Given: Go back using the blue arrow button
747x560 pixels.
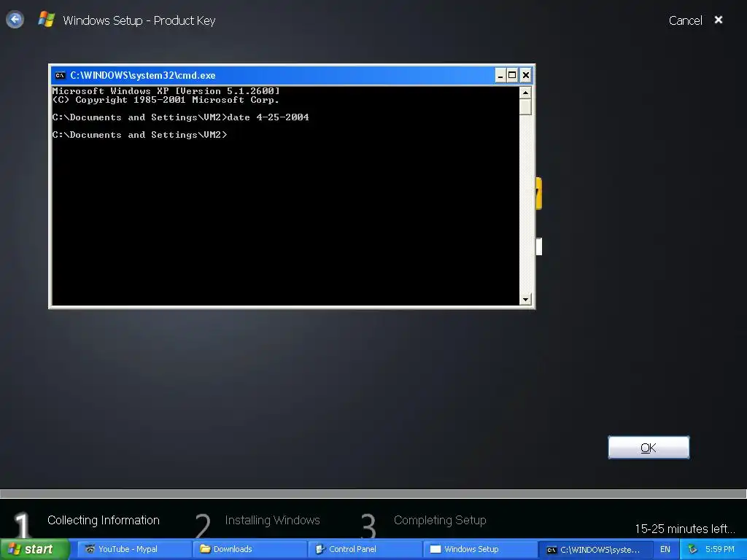Looking at the screenshot, I should click(15, 20).
